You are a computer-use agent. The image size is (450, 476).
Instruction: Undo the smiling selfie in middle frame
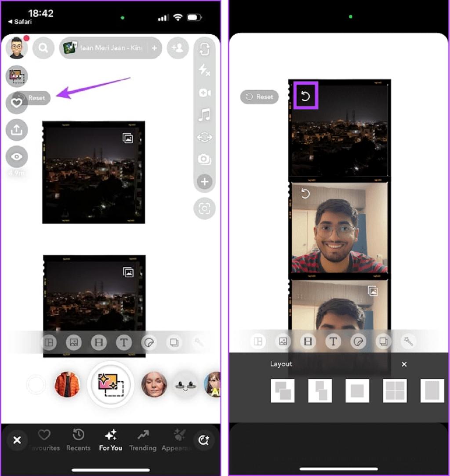pyautogui.click(x=305, y=193)
